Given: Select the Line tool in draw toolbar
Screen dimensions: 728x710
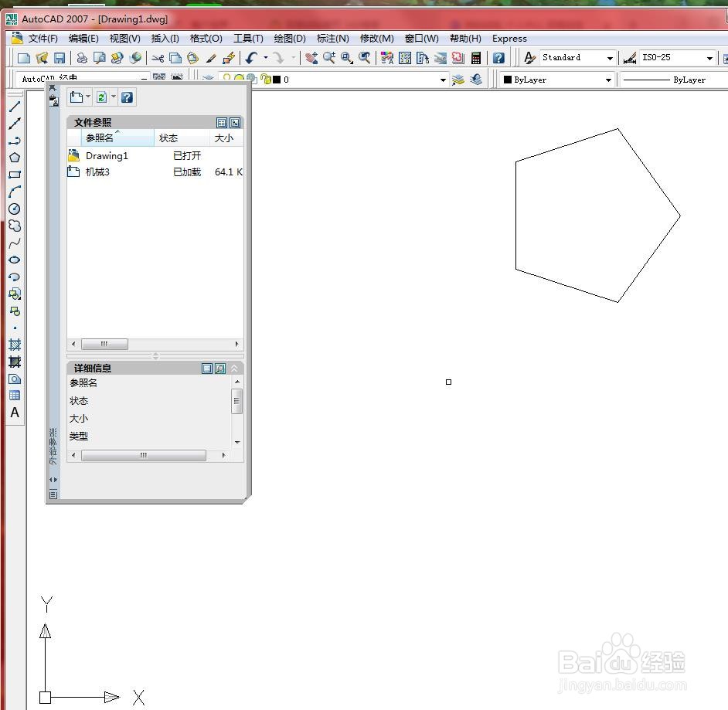Looking at the screenshot, I should click(x=15, y=106).
